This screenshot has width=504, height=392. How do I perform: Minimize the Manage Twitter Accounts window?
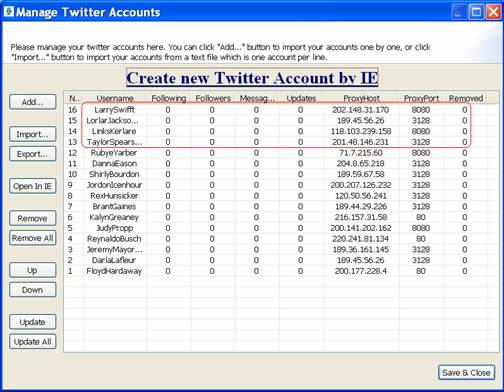(x=458, y=12)
